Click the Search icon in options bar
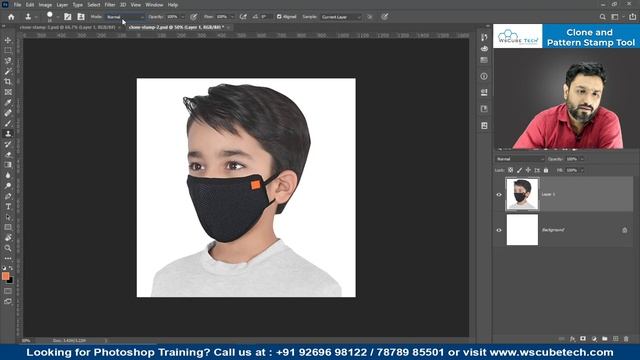The height and width of the screenshot is (360, 640). click(602, 17)
